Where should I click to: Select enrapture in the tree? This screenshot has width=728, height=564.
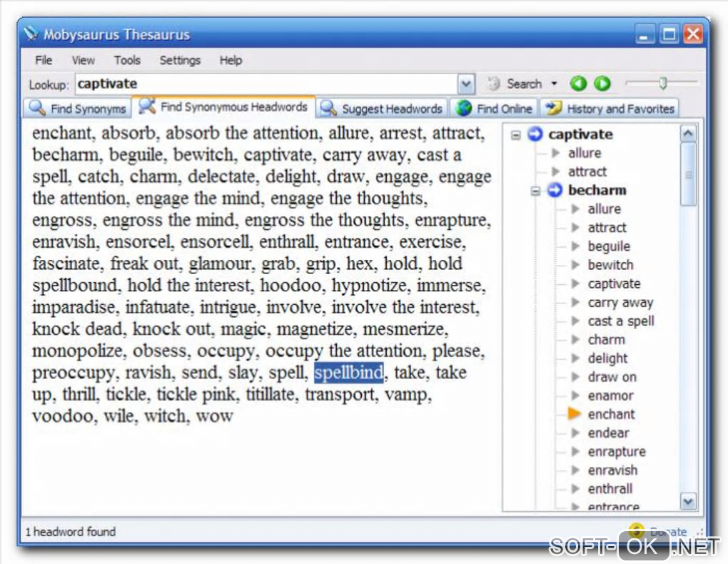click(x=617, y=452)
